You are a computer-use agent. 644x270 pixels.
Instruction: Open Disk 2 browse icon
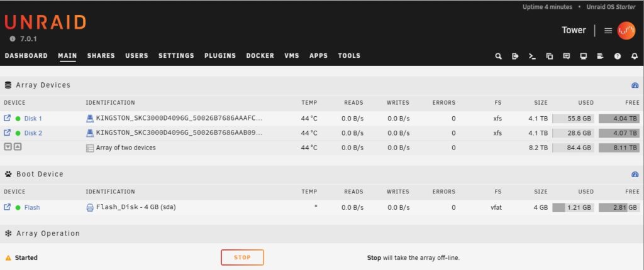(x=8, y=132)
